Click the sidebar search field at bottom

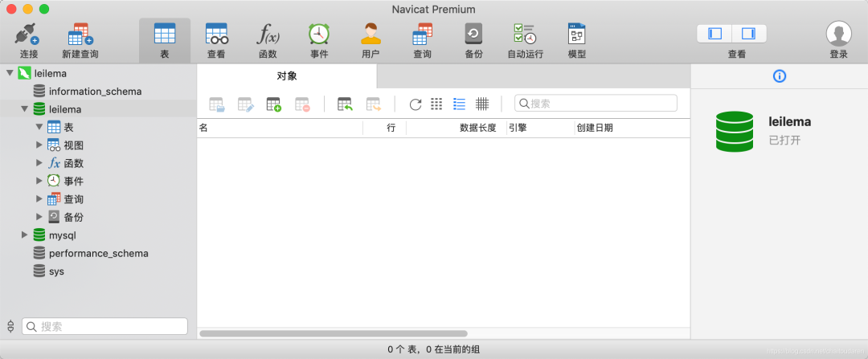[x=104, y=326]
